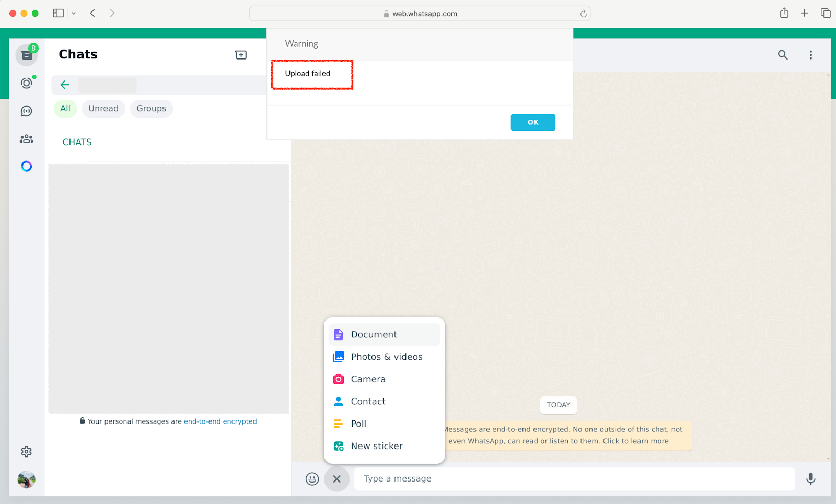The height and width of the screenshot is (504, 836).
Task: Open the emoji picker
Action: [312, 479]
